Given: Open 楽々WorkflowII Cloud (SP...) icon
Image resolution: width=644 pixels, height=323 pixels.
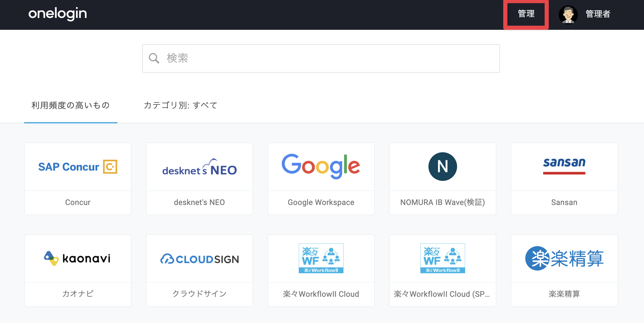Looking at the screenshot, I should pos(443,258).
